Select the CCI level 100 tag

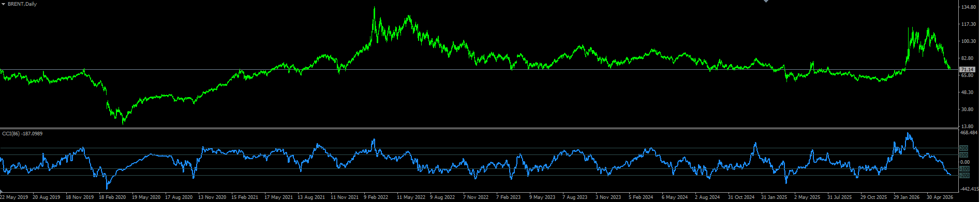pos(964,155)
